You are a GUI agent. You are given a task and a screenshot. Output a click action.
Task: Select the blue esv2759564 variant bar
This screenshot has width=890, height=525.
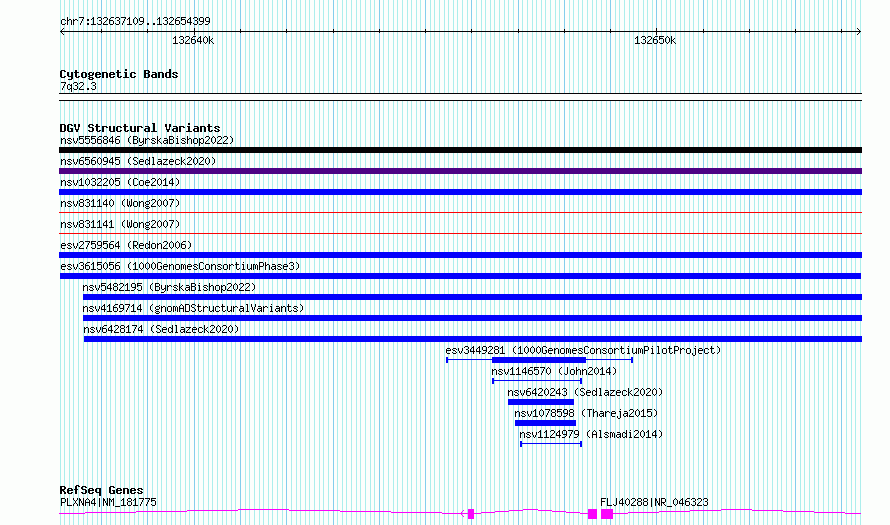[460, 255]
